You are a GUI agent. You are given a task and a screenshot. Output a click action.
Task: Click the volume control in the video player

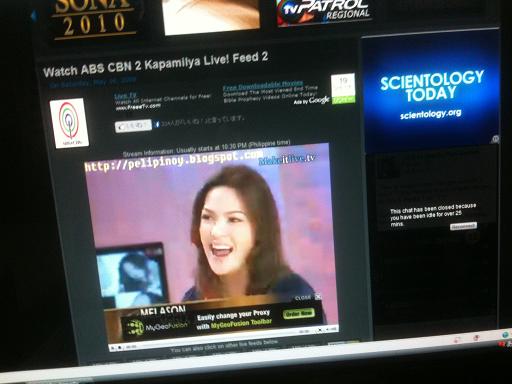[x=331, y=329]
